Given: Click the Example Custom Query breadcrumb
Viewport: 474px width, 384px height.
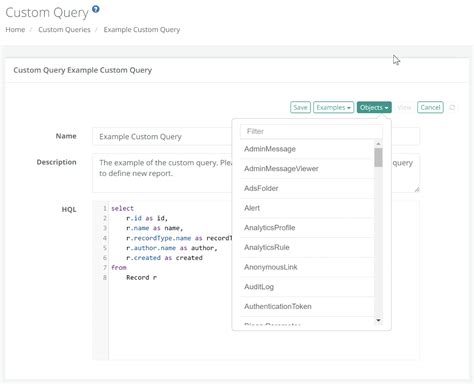Looking at the screenshot, I should point(142,30).
